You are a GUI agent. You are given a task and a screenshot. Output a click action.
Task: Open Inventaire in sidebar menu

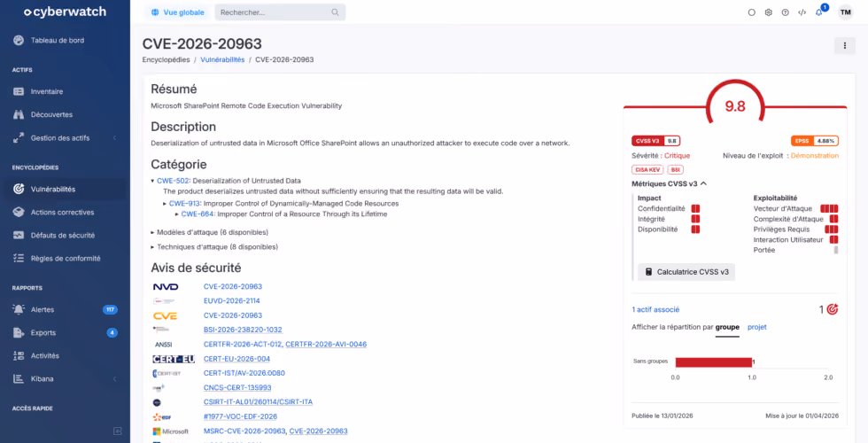pos(46,91)
